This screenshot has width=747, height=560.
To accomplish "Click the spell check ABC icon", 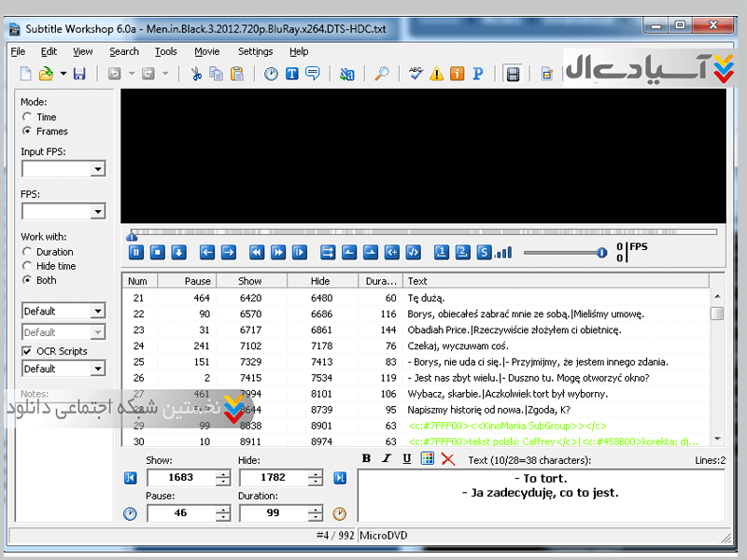I will click(416, 74).
